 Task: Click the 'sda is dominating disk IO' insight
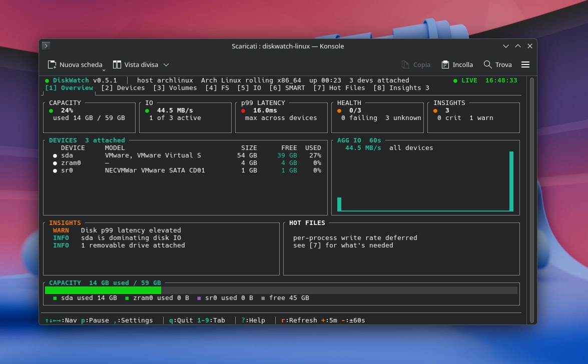tap(131, 237)
